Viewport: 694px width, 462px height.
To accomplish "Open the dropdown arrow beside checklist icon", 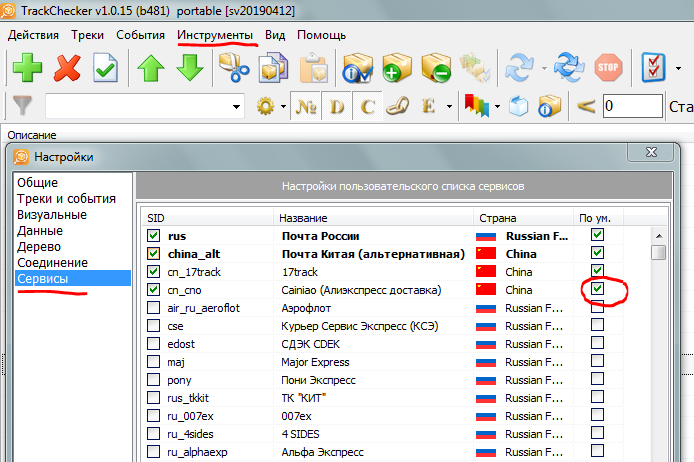I will click(x=678, y=69).
